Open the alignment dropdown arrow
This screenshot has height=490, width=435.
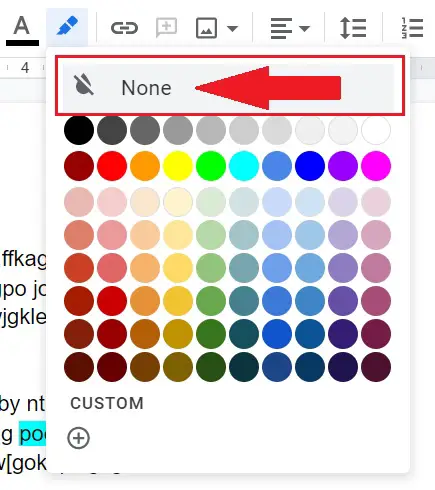[x=304, y=28]
